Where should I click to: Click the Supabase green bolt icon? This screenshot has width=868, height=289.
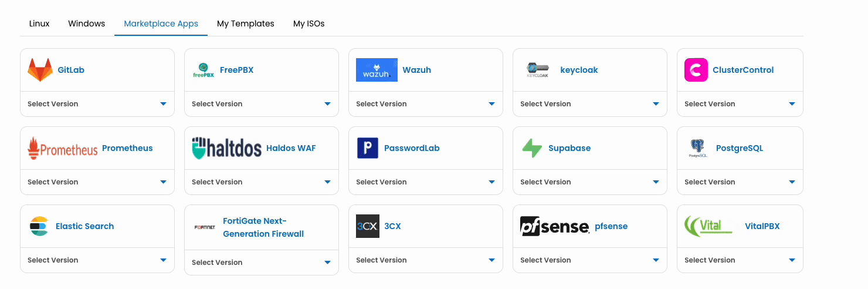[x=532, y=148]
